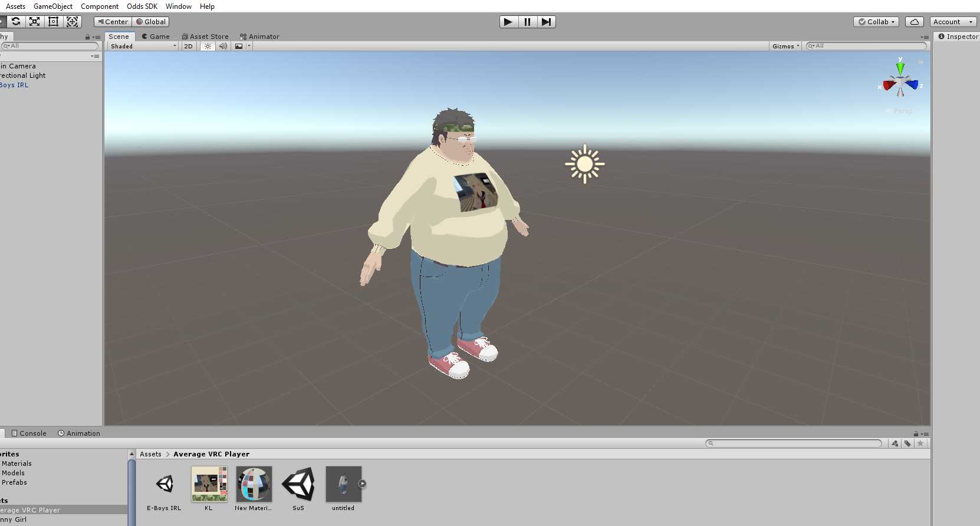Advance one frame with the Step button
Screen dimensions: 980x526
pos(547,22)
